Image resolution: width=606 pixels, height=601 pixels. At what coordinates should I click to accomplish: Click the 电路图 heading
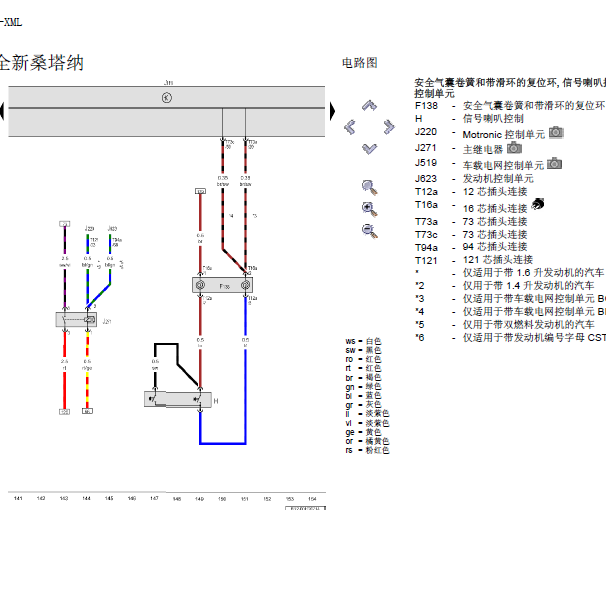(x=359, y=63)
